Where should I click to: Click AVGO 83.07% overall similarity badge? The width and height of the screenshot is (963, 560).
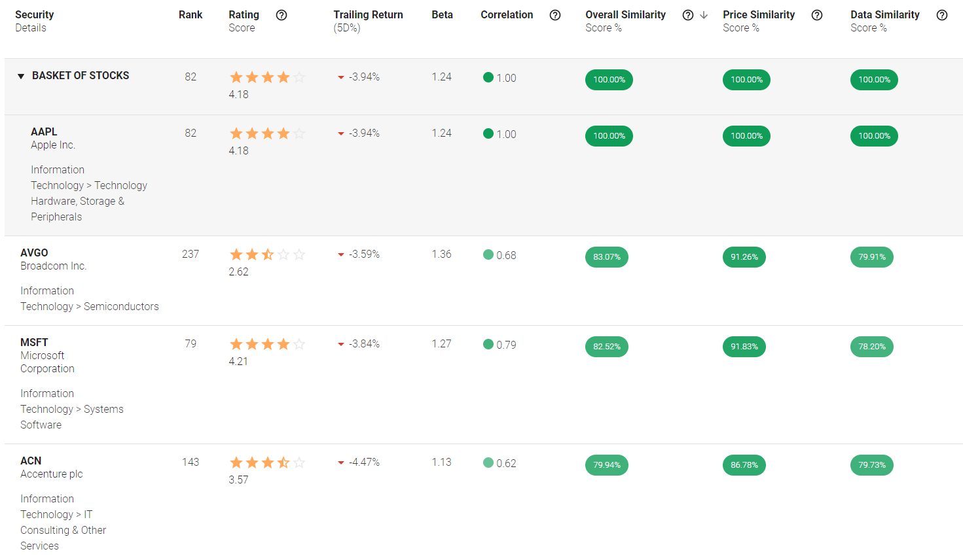click(x=607, y=257)
